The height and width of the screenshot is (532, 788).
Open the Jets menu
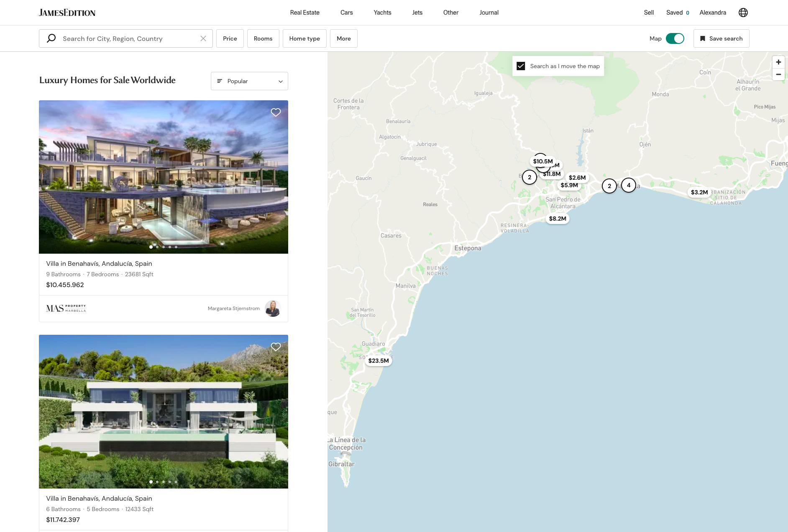click(x=417, y=13)
